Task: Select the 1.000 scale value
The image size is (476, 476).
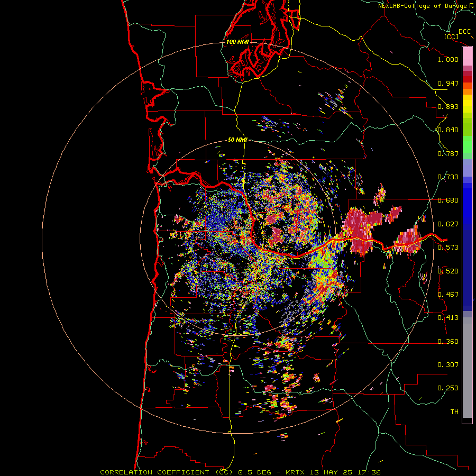Action: coord(448,59)
